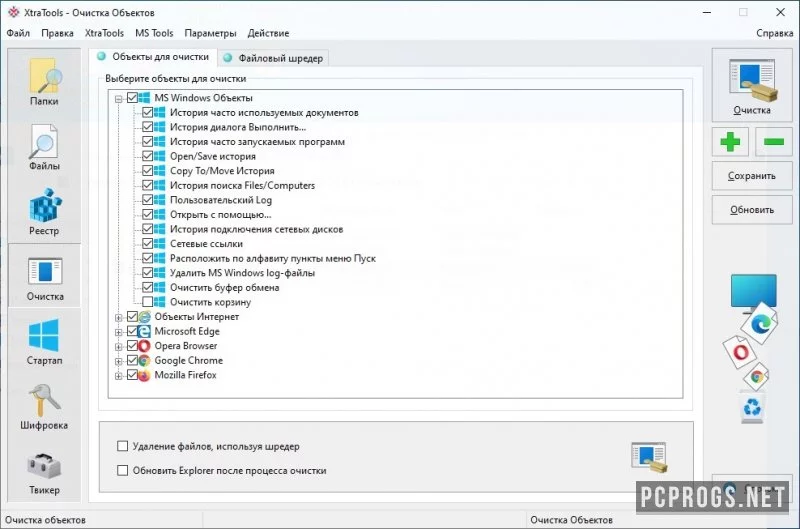Image resolution: width=800 pixels, height=529 pixels.
Task: Click the Обновить button
Action: point(752,210)
